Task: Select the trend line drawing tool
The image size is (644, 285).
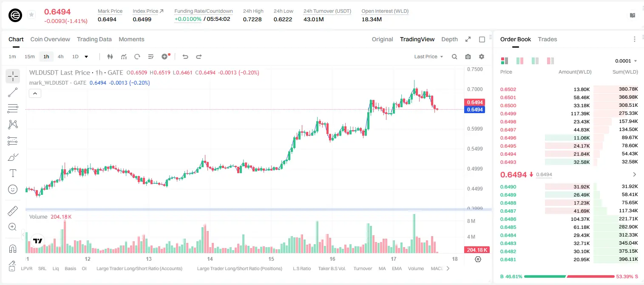Action: [13, 92]
